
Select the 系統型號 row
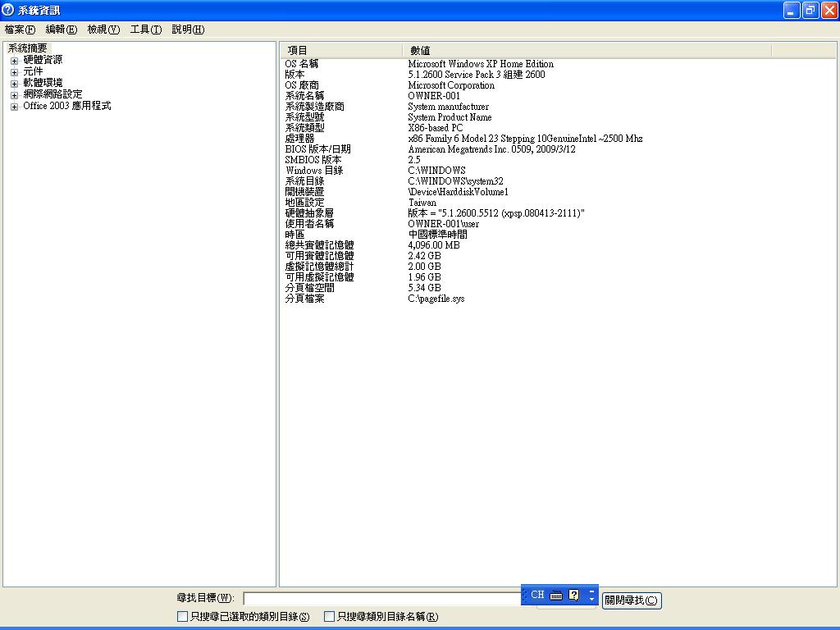coord(557,117)
